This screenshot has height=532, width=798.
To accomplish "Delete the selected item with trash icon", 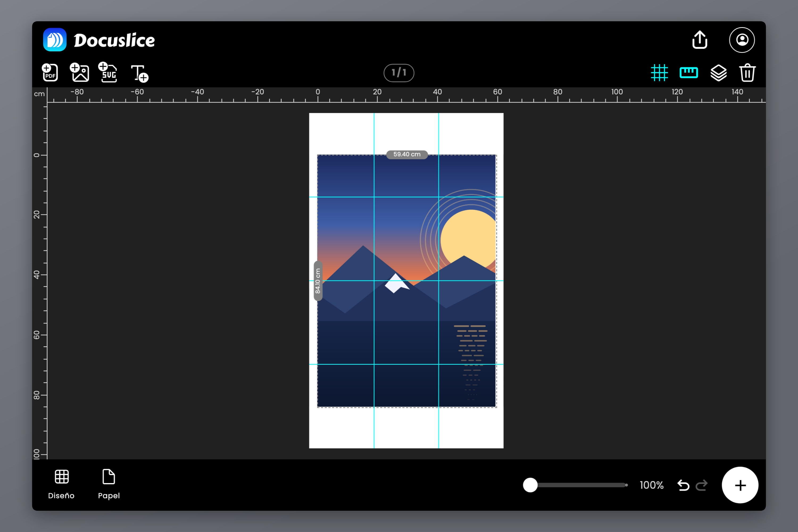I will 747,73.
